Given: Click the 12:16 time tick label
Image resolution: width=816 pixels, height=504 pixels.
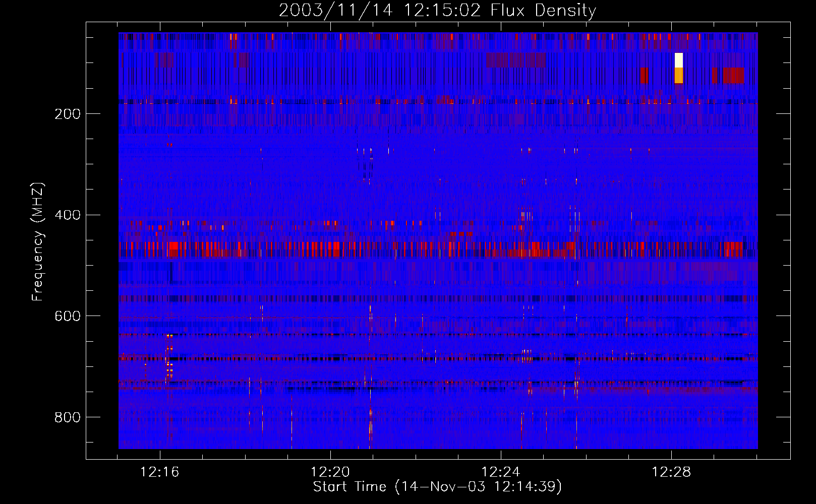Looking at the screenshot, I should (160, 472).
